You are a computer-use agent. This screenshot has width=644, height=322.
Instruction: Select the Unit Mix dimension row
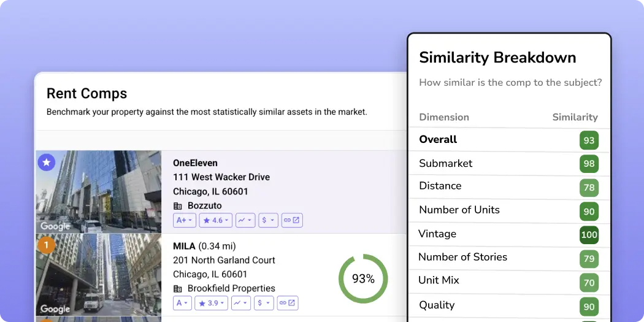509,283
